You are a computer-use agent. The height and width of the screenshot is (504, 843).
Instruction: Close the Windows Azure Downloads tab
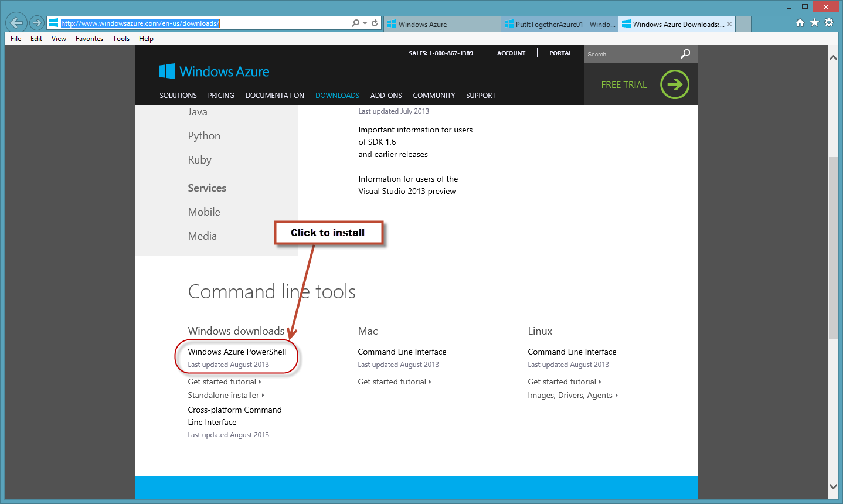[x=729, y=24]
